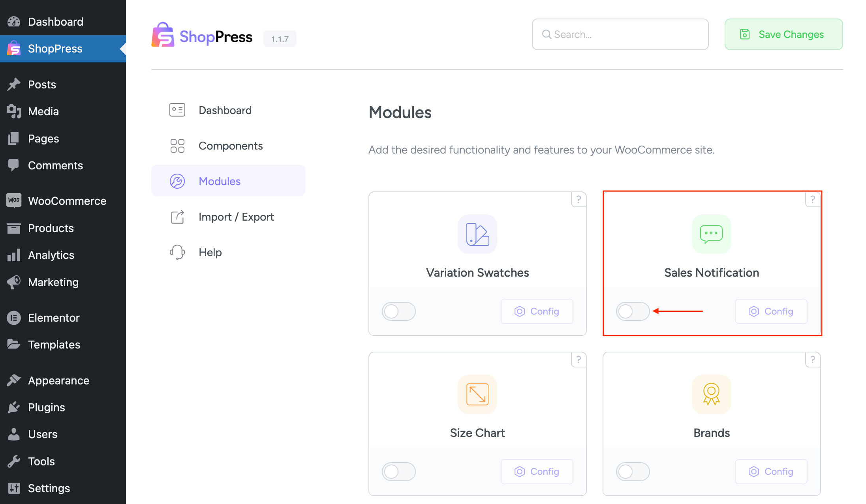The image size is (866, 504).
Task: Toggle the Variation Swatches module on
Action: coord(399,311)
